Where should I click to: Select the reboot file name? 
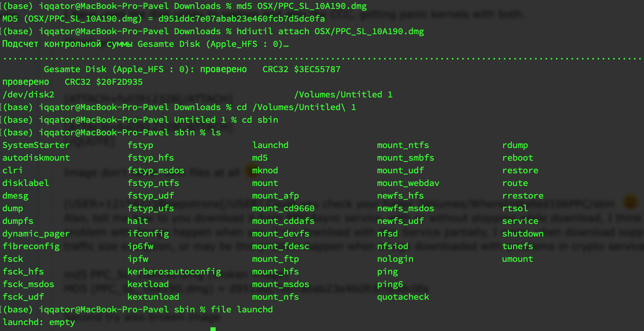click(x=517, y=158)
